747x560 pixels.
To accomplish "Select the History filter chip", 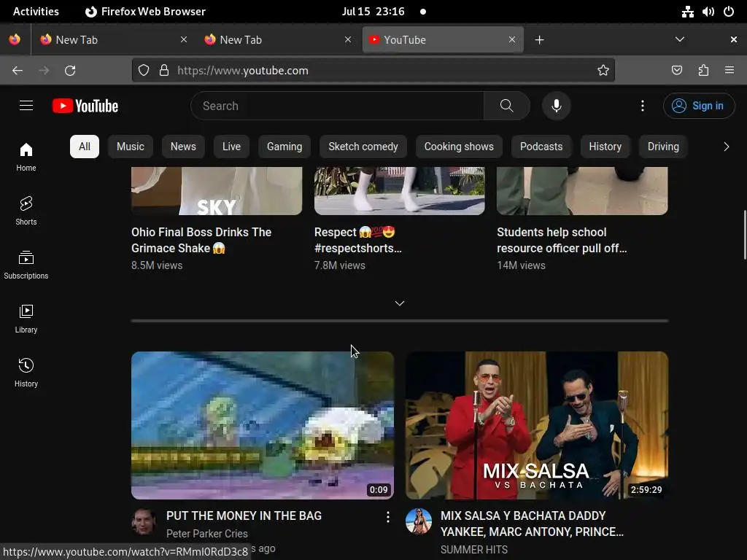I will click(605, 147).
